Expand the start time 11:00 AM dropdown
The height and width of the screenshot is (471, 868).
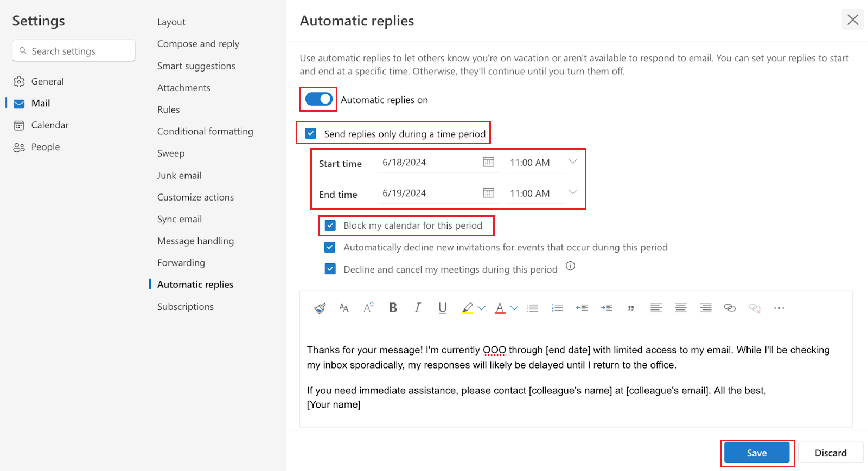click(x=572, y=162)
